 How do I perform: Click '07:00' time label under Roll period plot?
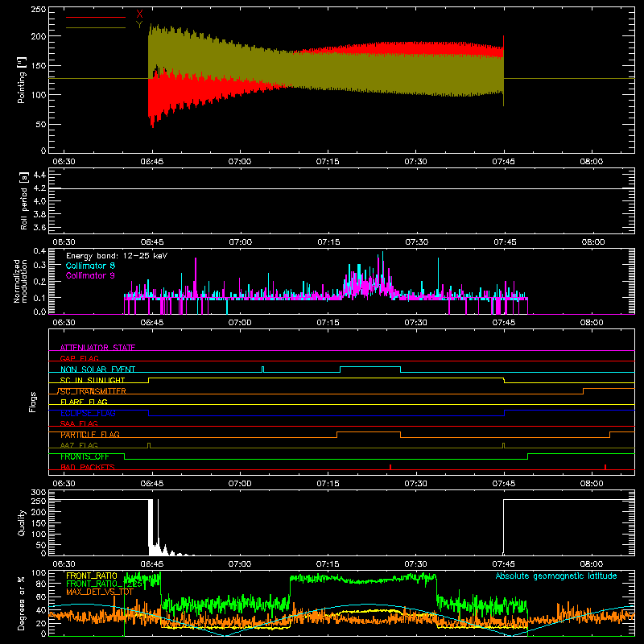click(240, 242)
